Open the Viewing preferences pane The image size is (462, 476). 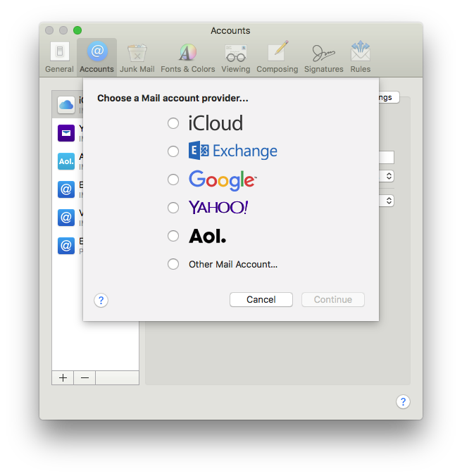tap(235, 57)
